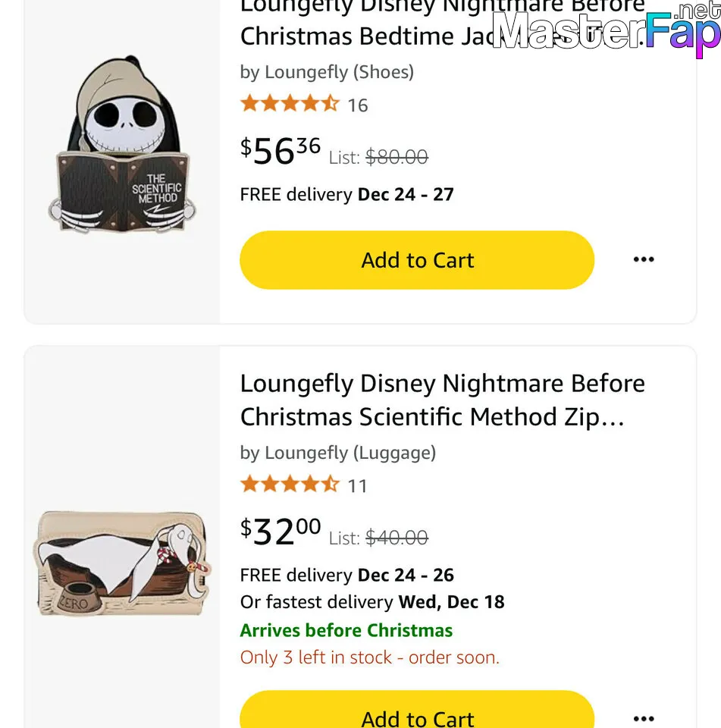The width and height of the screenshot is (721, 728).
Task: Open Jack Skellington backpack product image
Action: coord(123,144)
